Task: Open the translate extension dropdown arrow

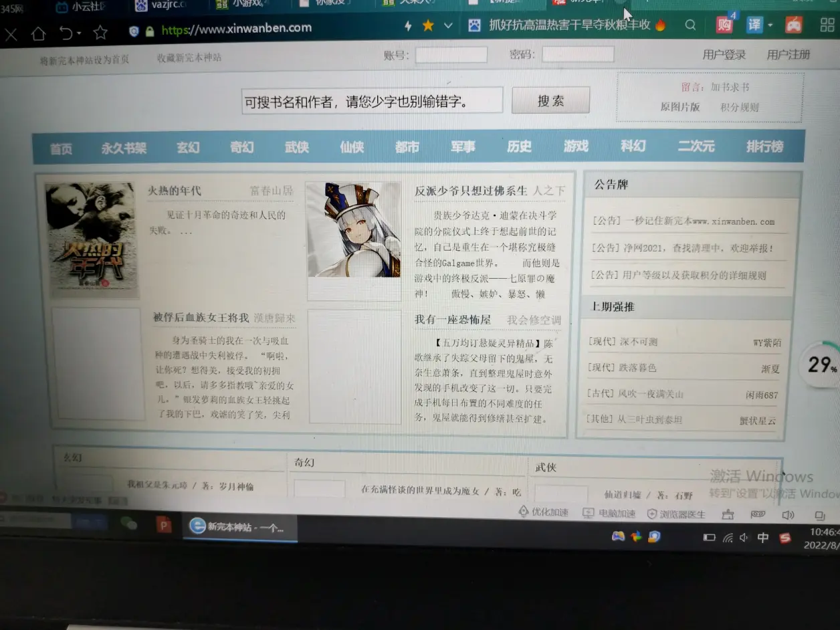Action: (770, 25)
